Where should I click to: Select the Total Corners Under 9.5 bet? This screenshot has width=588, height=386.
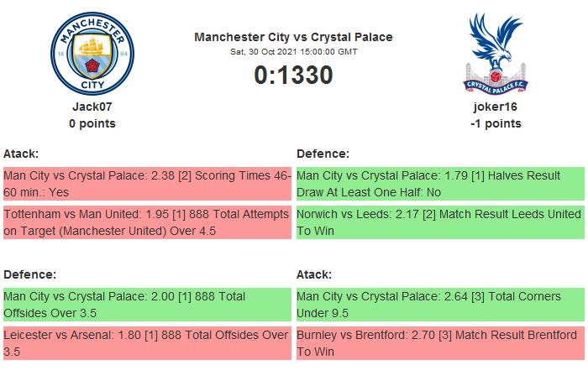click(x=440, y=305)
